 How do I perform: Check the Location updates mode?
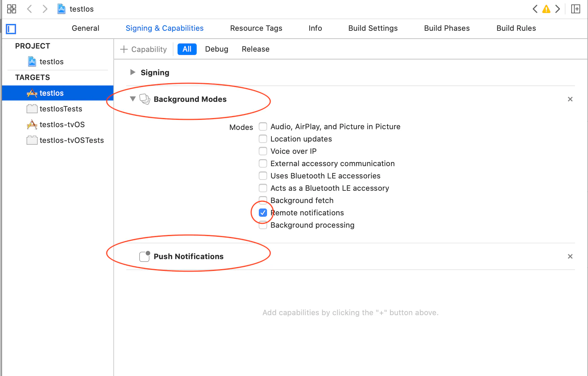pos(263,139)
